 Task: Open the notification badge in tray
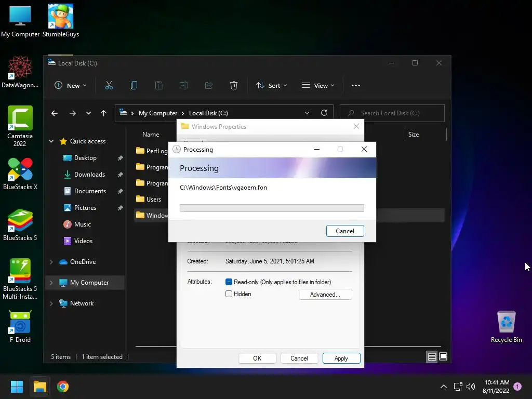[517, 387]
